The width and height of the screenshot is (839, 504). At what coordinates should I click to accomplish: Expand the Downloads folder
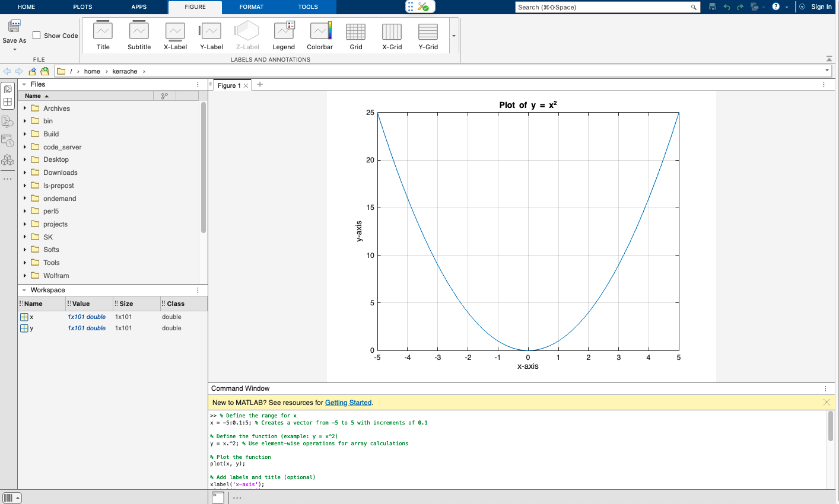pyautogui.click(x=25, y=173)
